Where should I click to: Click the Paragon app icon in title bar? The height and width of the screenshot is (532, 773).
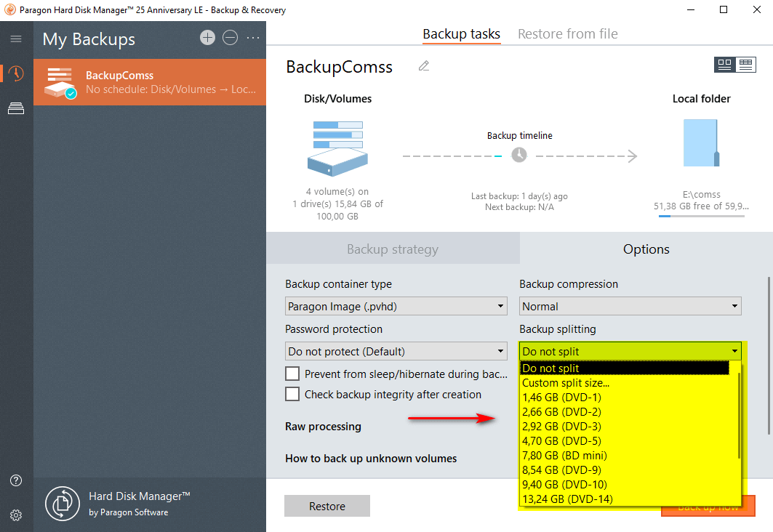click(x=10, y=9)
